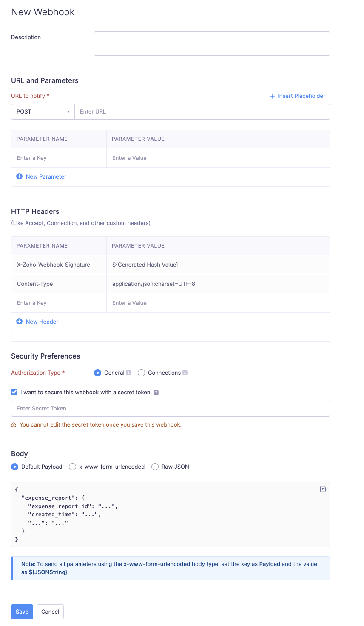
Task: Click the copy icon in payload preview
Action: 323,489
